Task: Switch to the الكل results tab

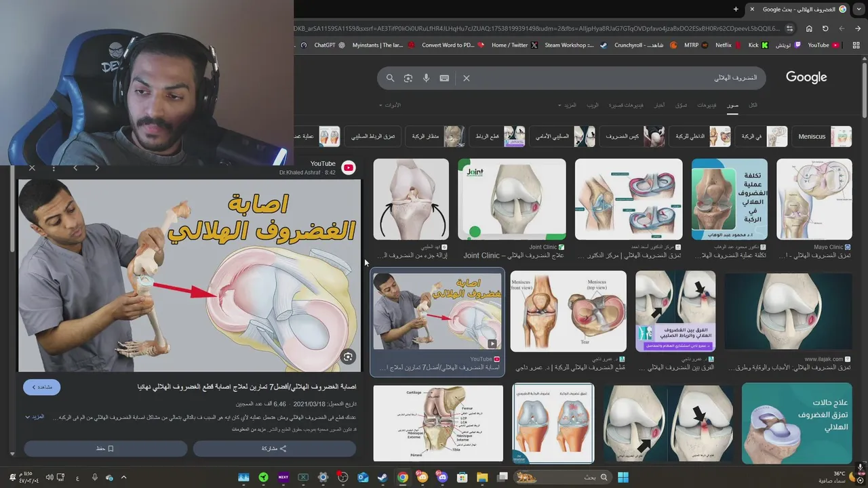Action: click(x=753, y=105)
